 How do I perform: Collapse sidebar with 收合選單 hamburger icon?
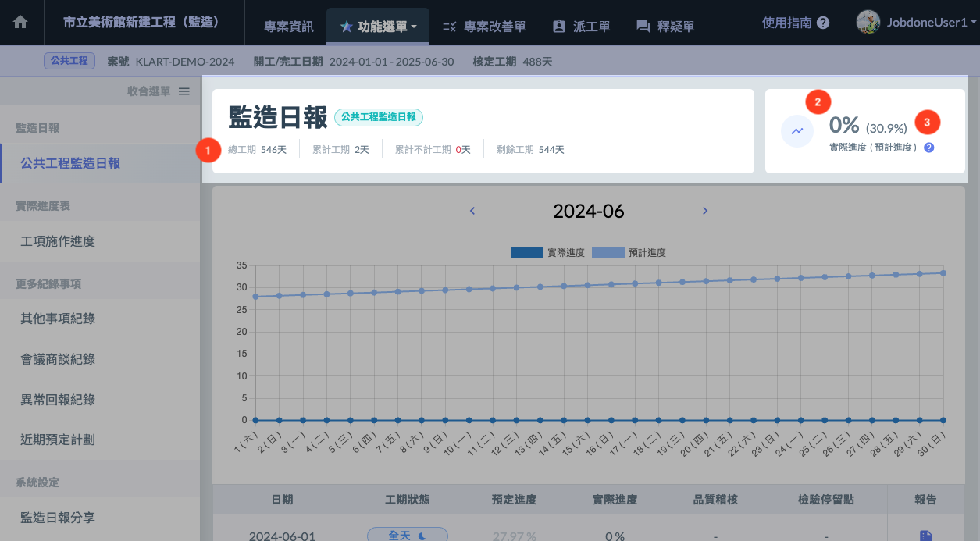coord(184,91)
